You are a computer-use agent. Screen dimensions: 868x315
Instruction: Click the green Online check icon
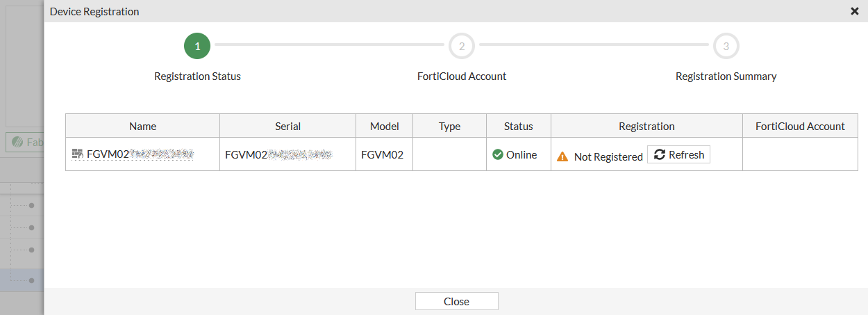[498, 155]
